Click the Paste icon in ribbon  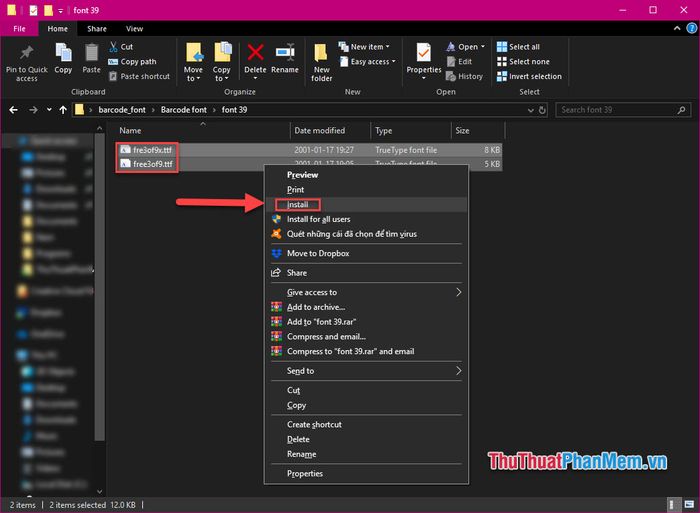[x=91, y=52]
